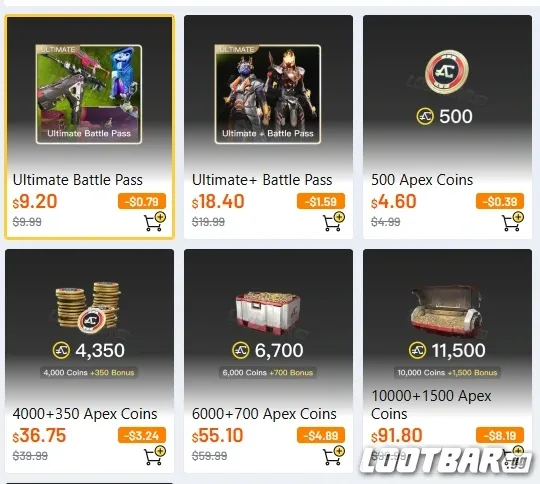Open the Ultimate Battle Pass product title
Screen dimensions: 540x484
[77, 180]
